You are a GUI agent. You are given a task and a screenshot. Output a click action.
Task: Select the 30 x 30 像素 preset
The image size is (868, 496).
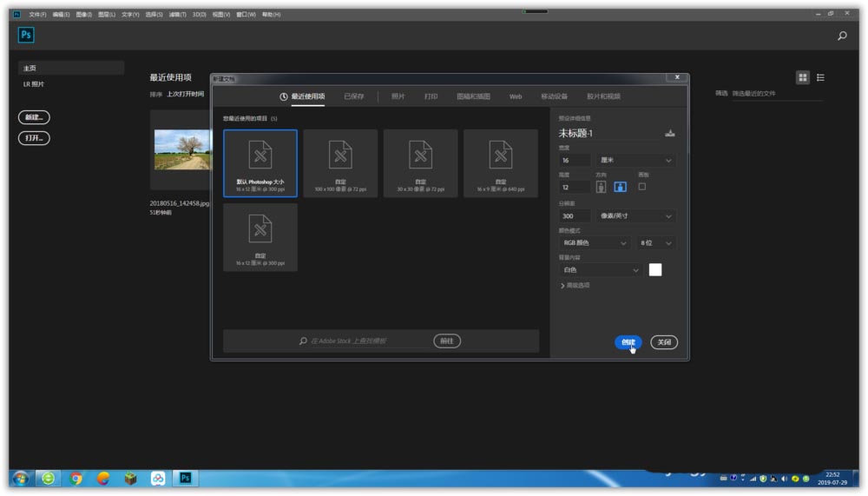[x=421, y=163]
